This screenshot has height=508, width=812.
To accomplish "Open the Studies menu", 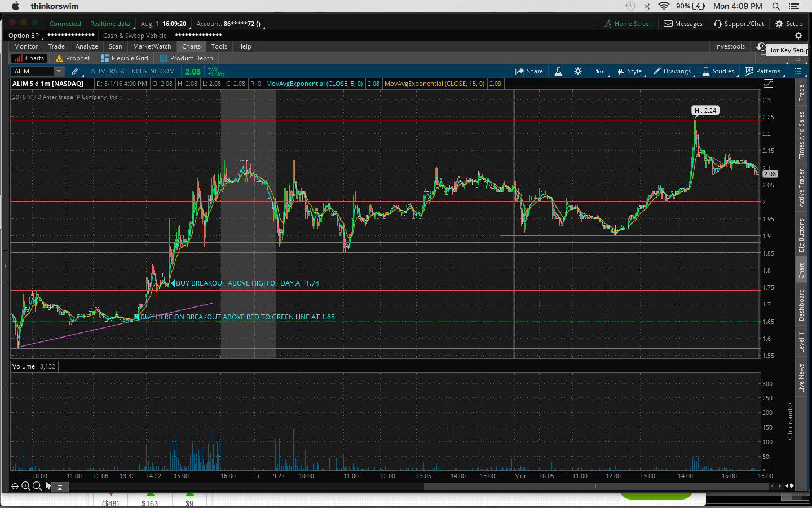I will click(718, 71).
